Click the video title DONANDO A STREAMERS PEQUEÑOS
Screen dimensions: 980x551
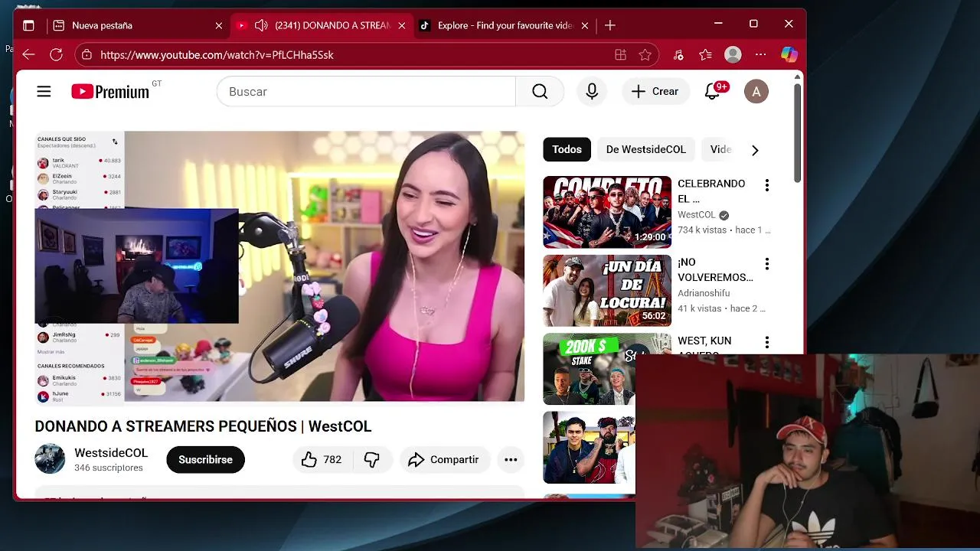[203, 426]
